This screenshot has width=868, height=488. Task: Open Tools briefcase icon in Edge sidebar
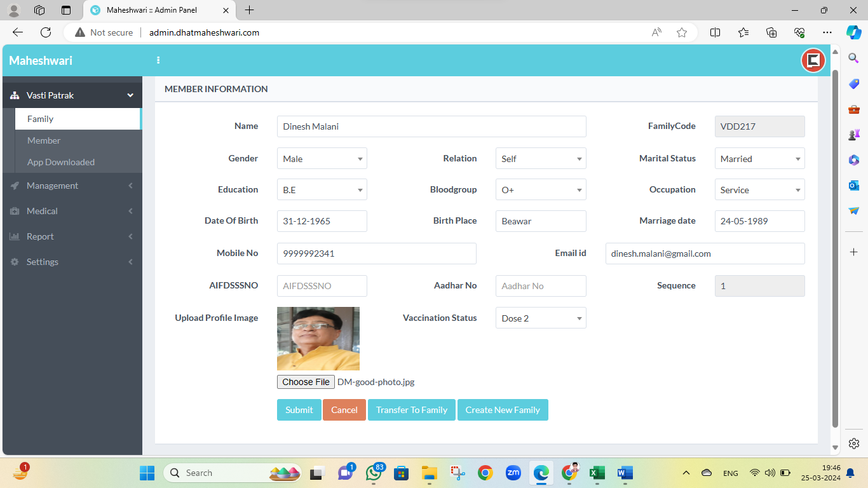(854, 109)
